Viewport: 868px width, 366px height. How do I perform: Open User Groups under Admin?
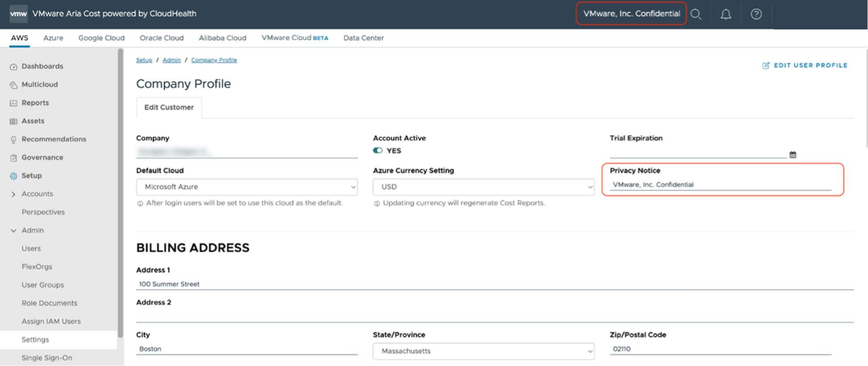point(43,285)
